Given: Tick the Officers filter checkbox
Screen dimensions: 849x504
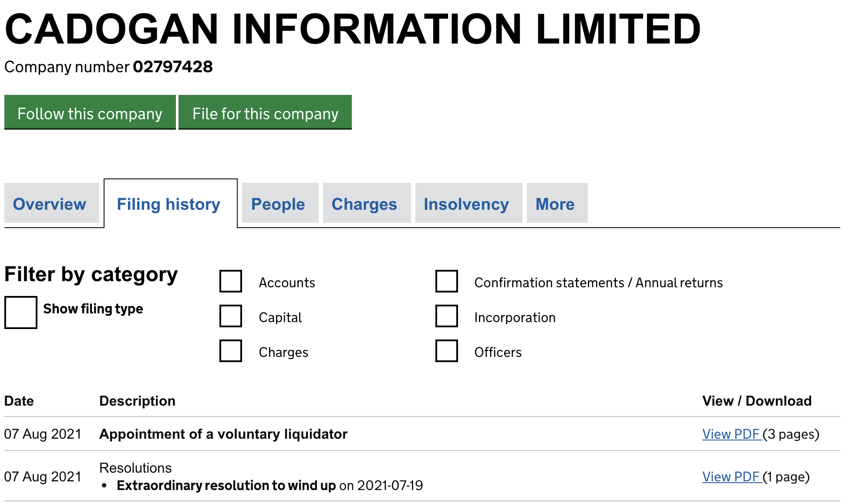Looking at the screenshot, I should (x=447, y=351).
